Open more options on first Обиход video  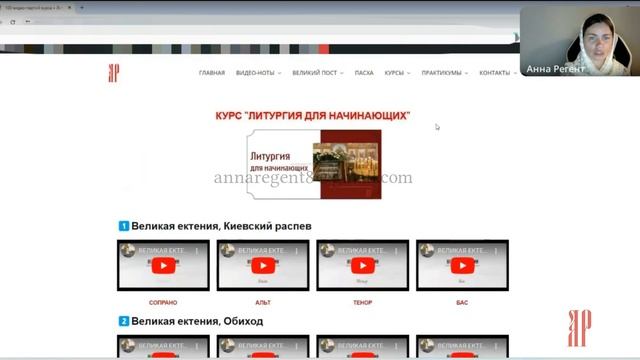[x=197, y=346]
